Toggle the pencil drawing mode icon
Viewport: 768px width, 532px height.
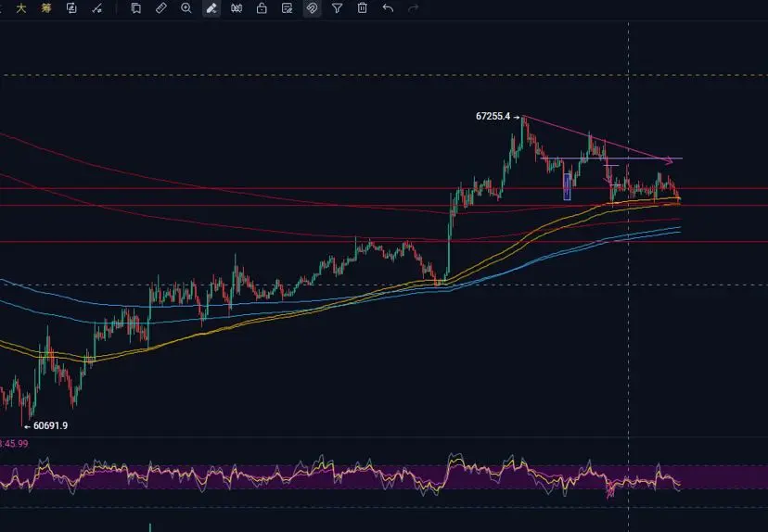click(211, 7)
